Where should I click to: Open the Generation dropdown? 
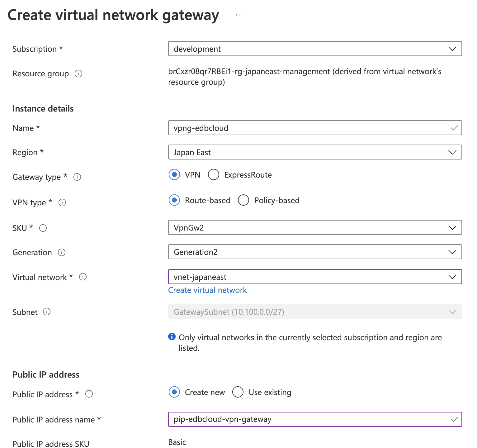click(x=452, y=252)
